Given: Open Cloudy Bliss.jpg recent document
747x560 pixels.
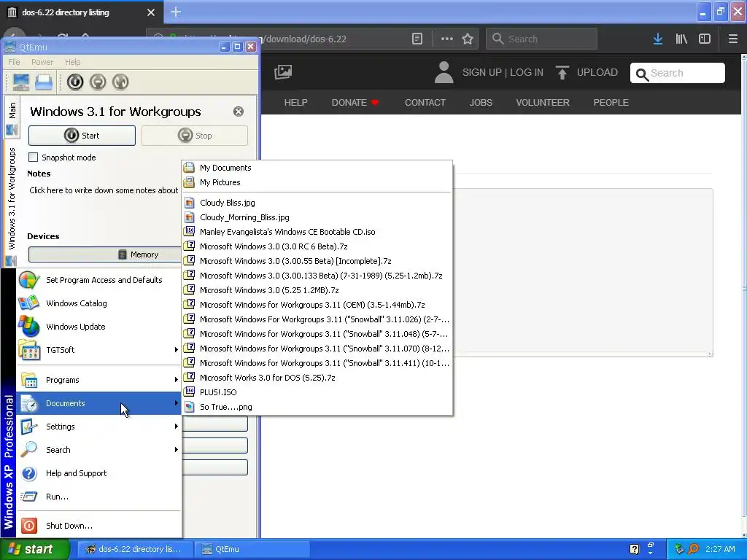Looking at the screenshot, I should pos(317,203).
